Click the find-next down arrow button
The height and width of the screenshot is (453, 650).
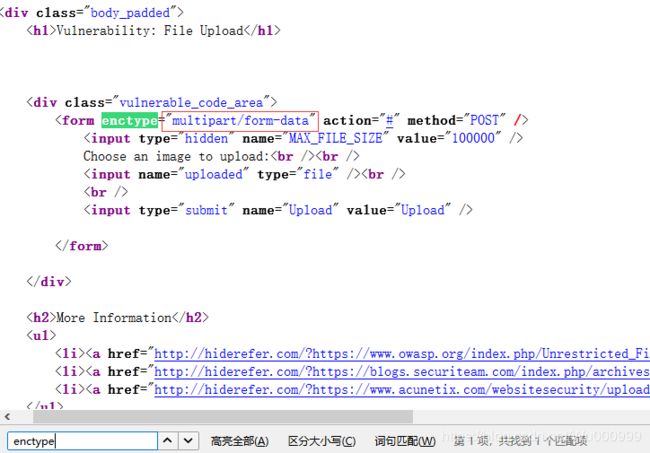[x=188, y=441]
